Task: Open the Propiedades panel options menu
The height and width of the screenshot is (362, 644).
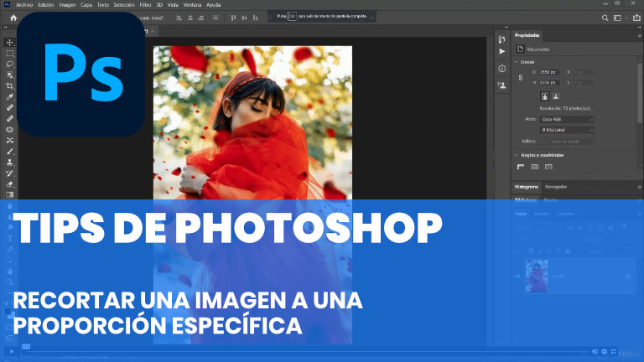Action: pyautogui.click(x=639, y=36)
